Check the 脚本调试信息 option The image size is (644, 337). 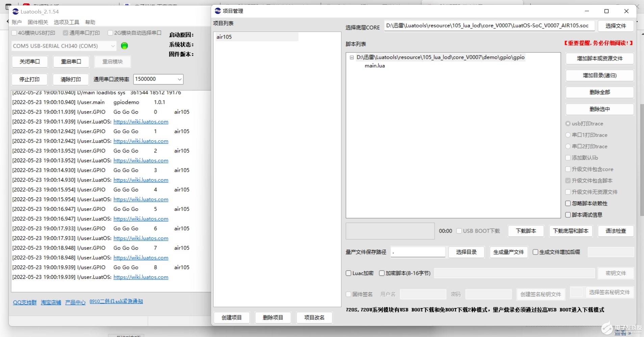[x=568, y=215]
